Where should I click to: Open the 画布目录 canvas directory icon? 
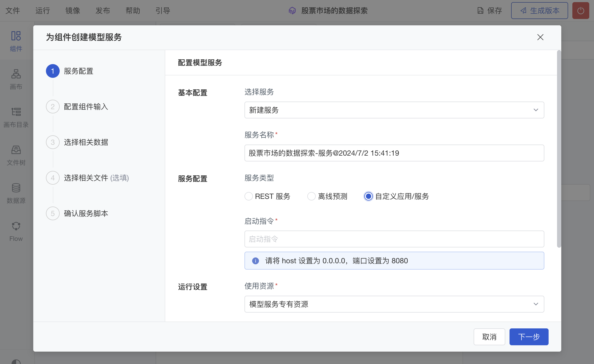click(x=16, y=112)
